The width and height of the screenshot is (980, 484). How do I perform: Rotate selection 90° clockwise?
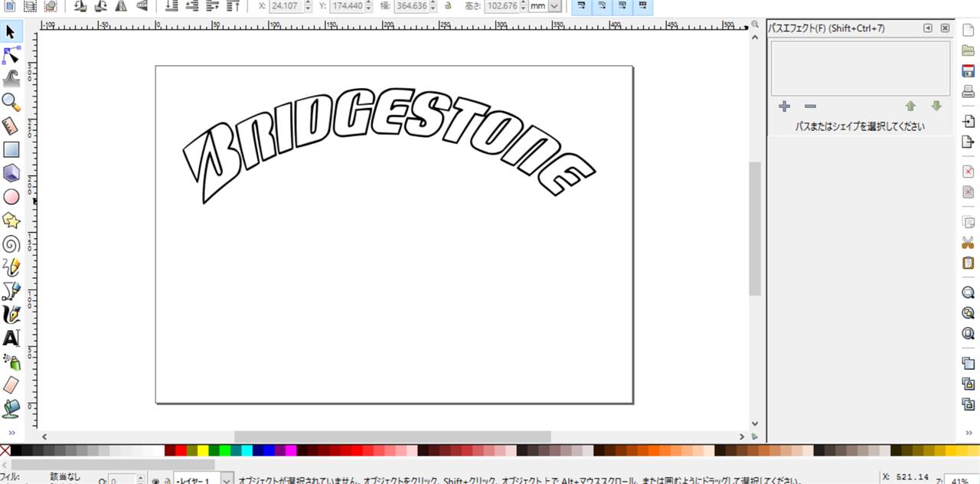(x=100, y=6)
